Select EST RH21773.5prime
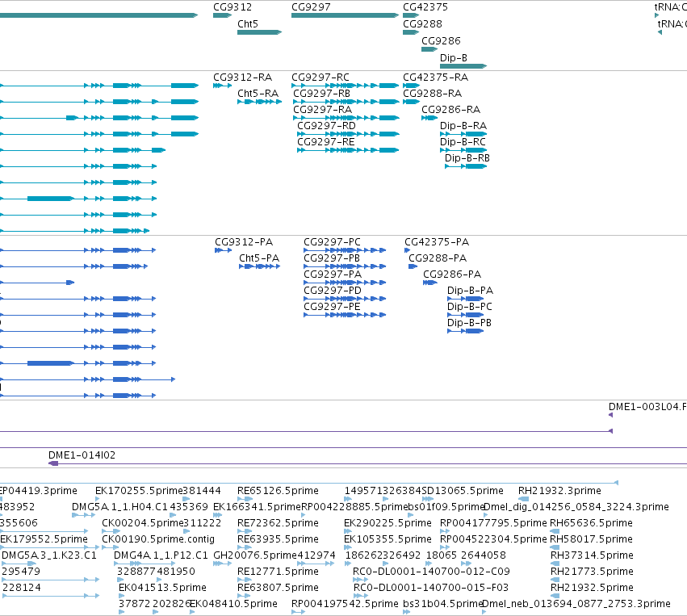The height and width of the screenshot is (616, 687). coord(555,580)
